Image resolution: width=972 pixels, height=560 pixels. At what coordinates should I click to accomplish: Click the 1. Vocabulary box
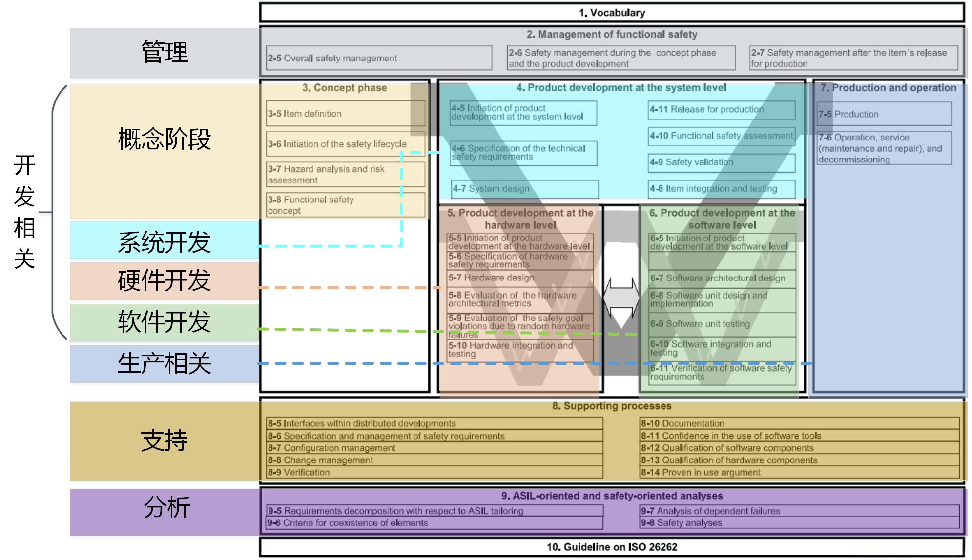(612, 13)
